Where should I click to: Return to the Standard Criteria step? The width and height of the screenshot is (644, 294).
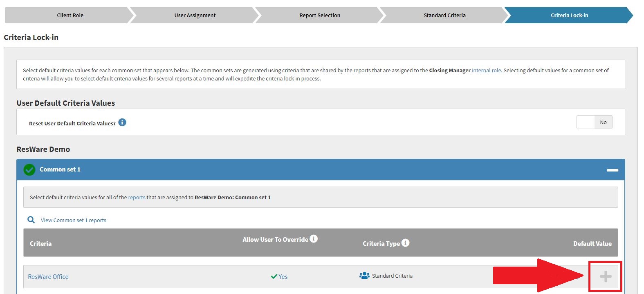point(444,15)
